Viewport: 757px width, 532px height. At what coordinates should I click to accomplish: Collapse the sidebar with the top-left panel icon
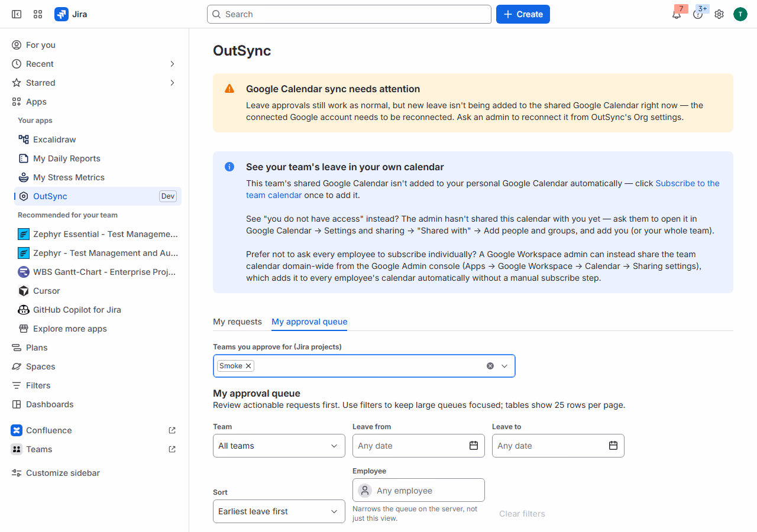click(17, 14)
